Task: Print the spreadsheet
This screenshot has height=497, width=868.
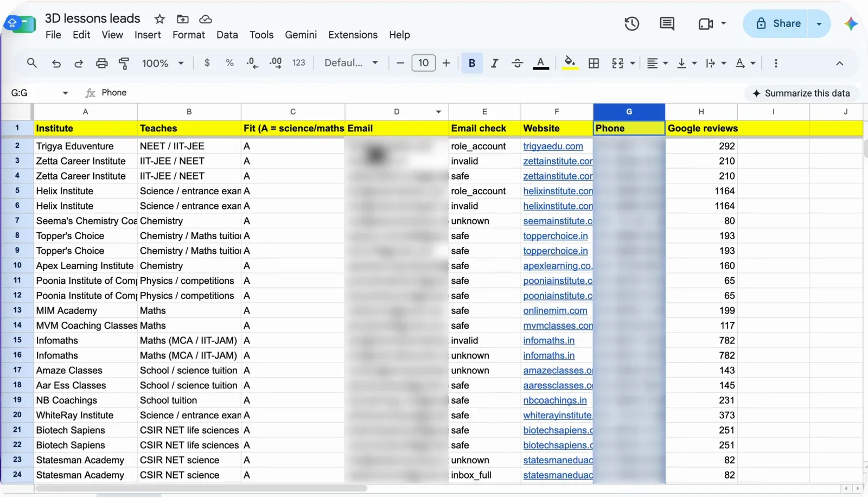Action: tap(101, 63)
